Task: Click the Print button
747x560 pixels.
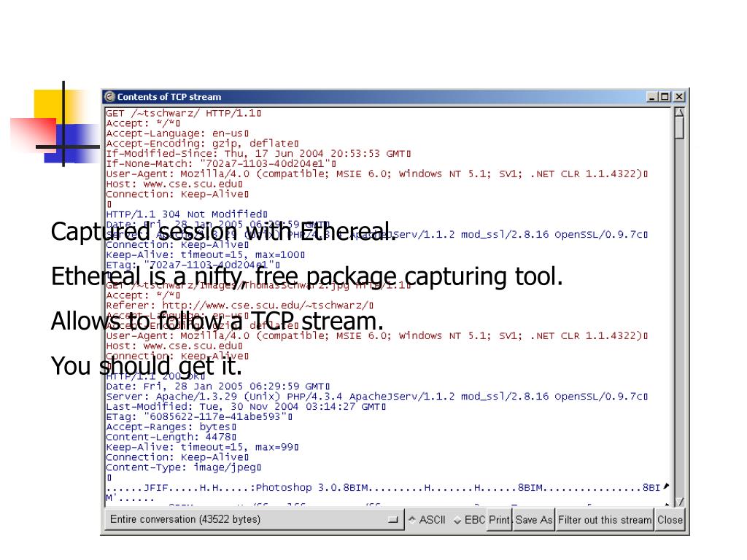Action: pyautogui.click(x=499, y=519)
